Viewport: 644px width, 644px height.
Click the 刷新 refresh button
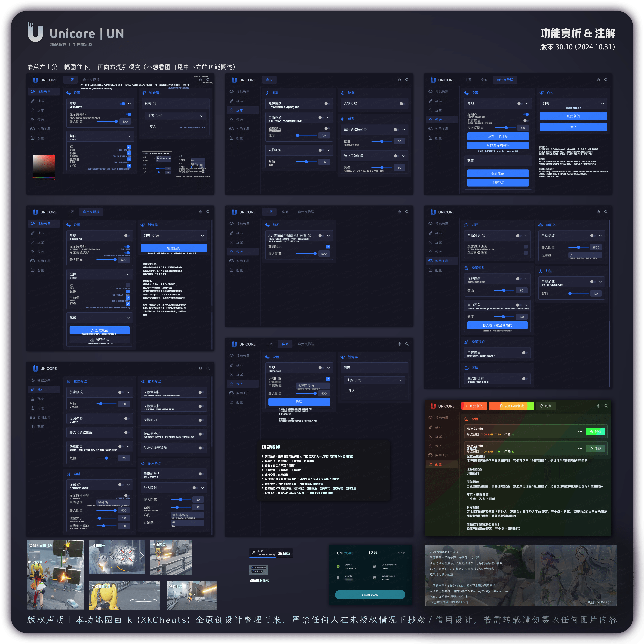pos(546,406)
